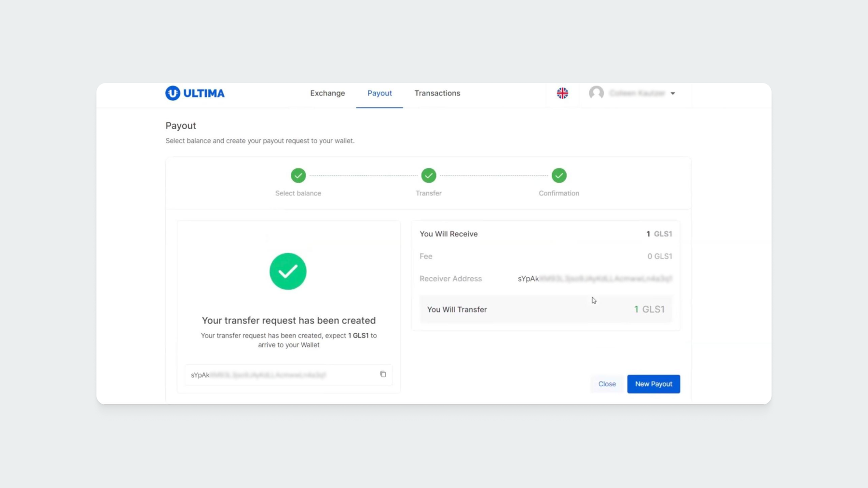Select the Payout tab
Screen dimensions: 868x488
tap(380, 93)
